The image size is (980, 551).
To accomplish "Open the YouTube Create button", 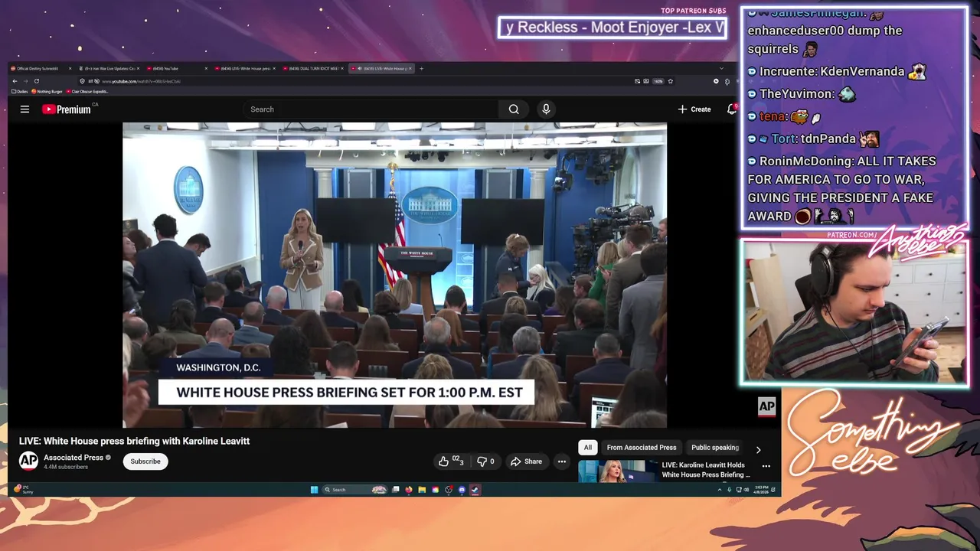I will point(694,109).
